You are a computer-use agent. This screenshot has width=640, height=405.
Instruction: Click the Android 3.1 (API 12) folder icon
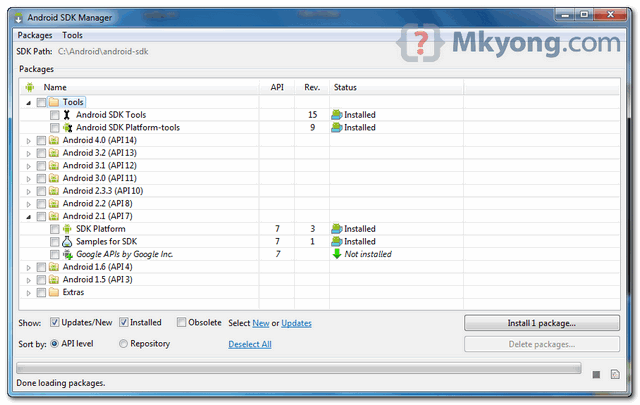(x=54, y=166)
